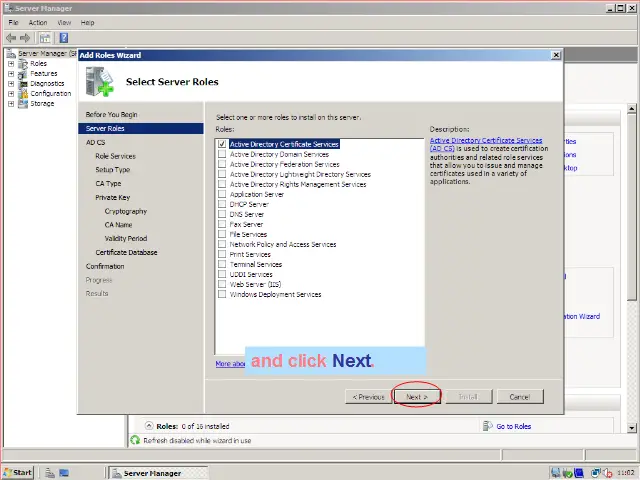
Task: Check Windows Deployment Services role
Action: (x=222, y=294)
